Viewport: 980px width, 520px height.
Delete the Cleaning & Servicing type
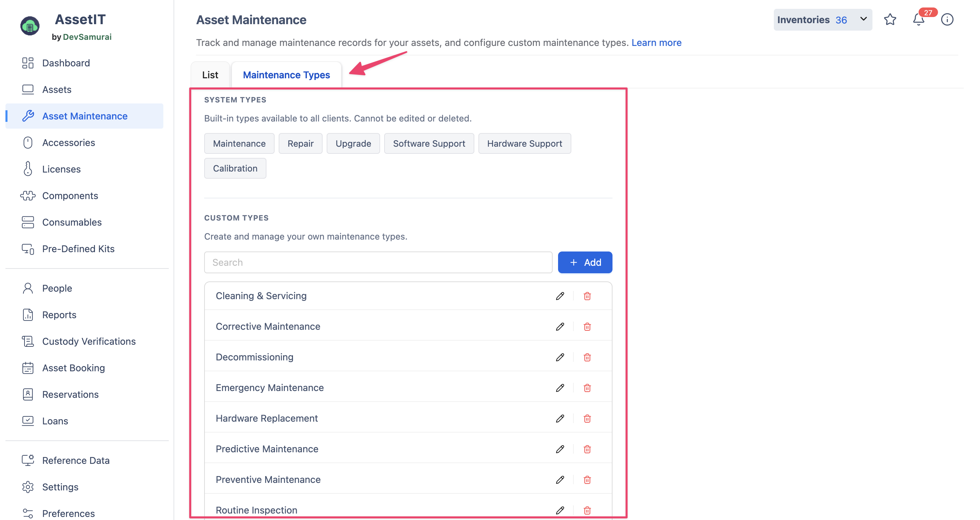[x=587, y=296]
